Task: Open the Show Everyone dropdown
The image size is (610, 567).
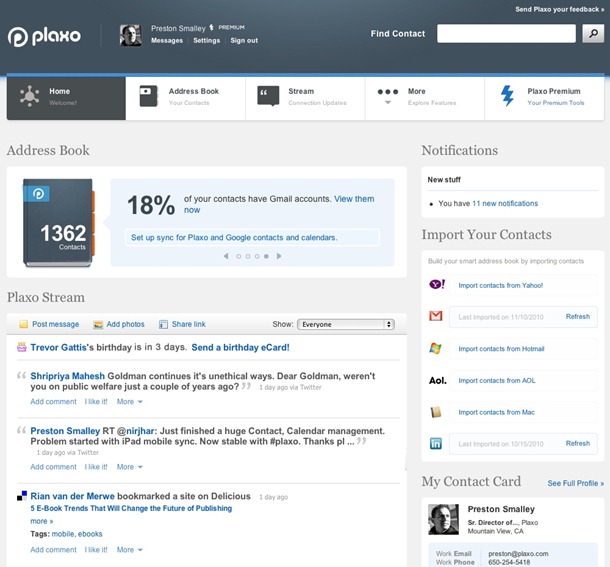Action: 346,325
